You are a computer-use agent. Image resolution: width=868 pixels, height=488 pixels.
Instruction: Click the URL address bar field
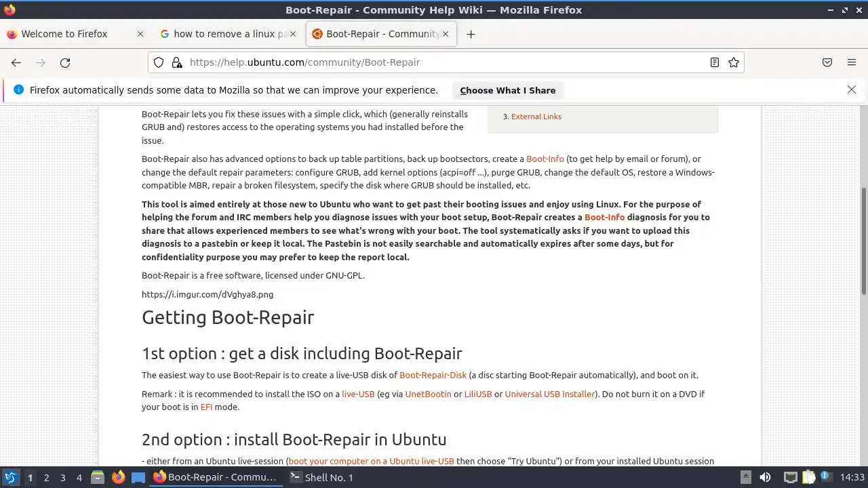click(x=446, y=62)
